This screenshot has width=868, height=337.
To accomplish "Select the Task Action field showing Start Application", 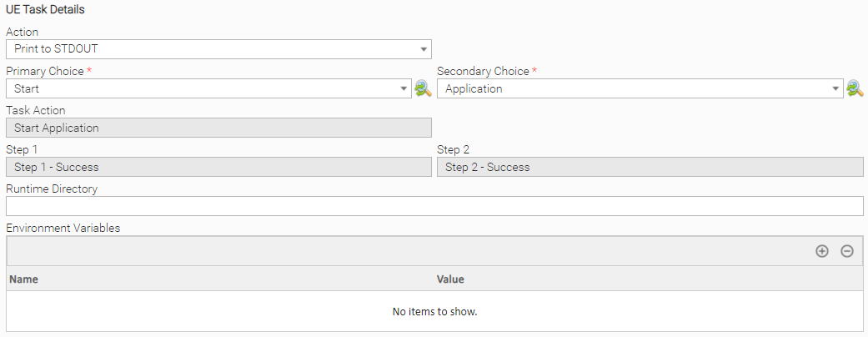I will [x=218, y=128].
